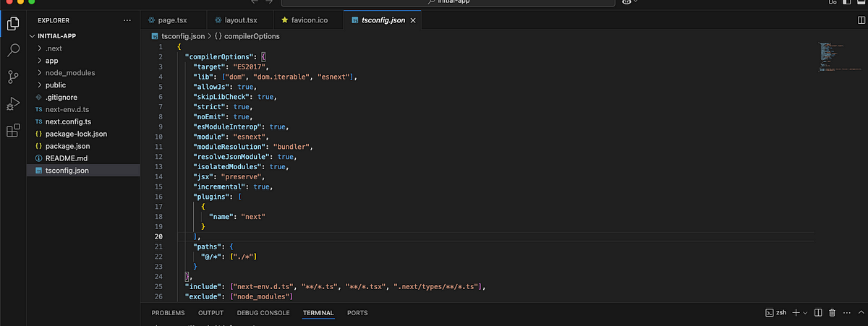The image size is (868, 326).
Task: Open the PORTS panel tab
Action: (x=357, y=313)
